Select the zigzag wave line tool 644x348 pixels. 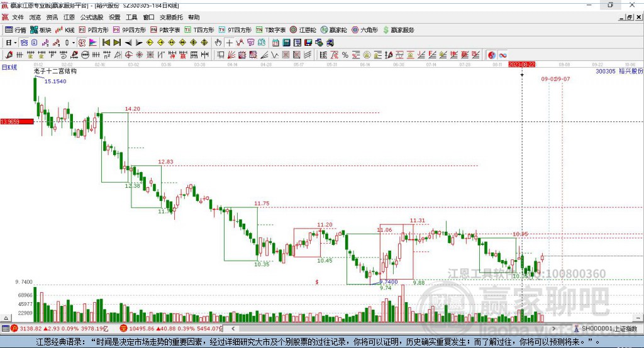(274, 55)
